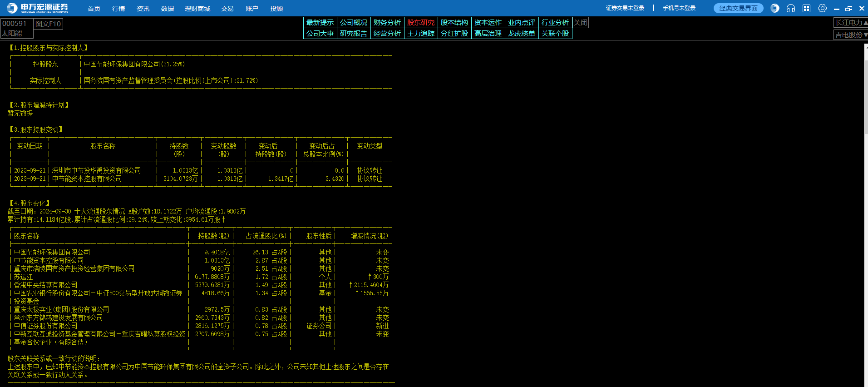Open the 理财商城 menu
868x387 pixels.
click(x=197, y=9)
